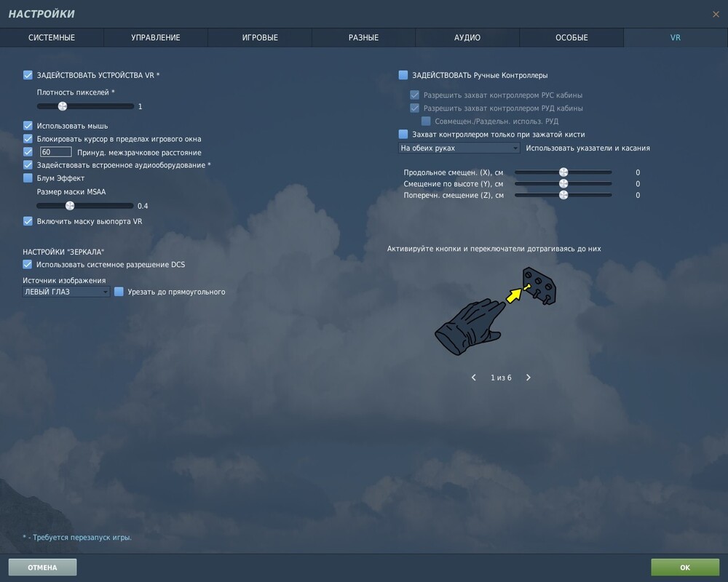Toggle Разрешить захват контроллером РУД кабины
This screenshot has width=728, height=582.
415,108
